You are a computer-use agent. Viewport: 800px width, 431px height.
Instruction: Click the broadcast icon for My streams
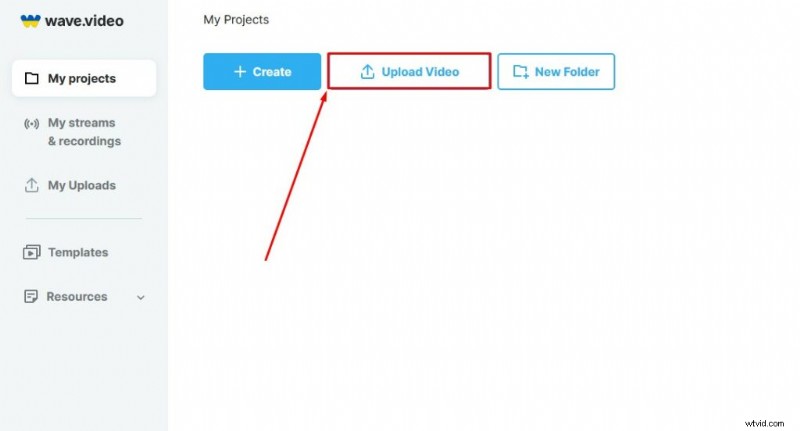point(32,123)
